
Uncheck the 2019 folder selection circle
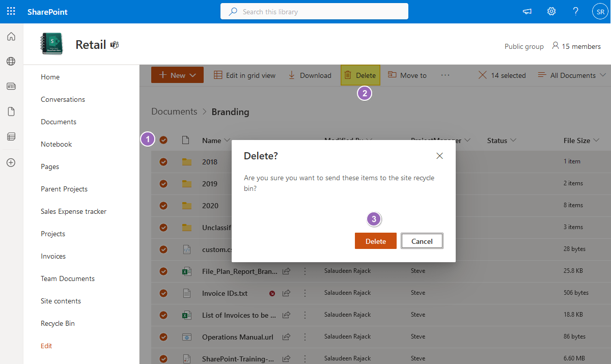[x=163, y=183]
